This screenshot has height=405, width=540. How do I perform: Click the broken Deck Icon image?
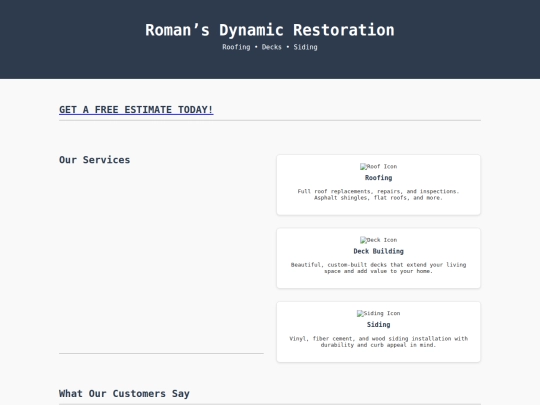pyautogui.click(x=378, y=240)
